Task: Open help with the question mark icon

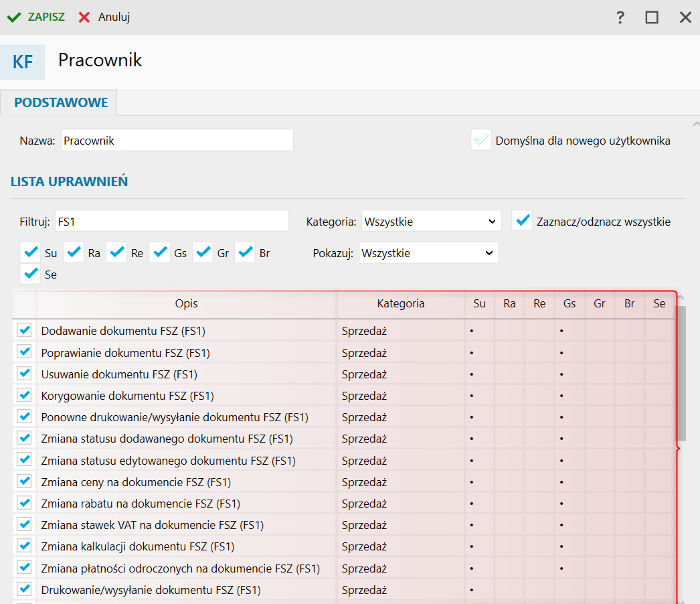Action: click(x=620, y=17)
